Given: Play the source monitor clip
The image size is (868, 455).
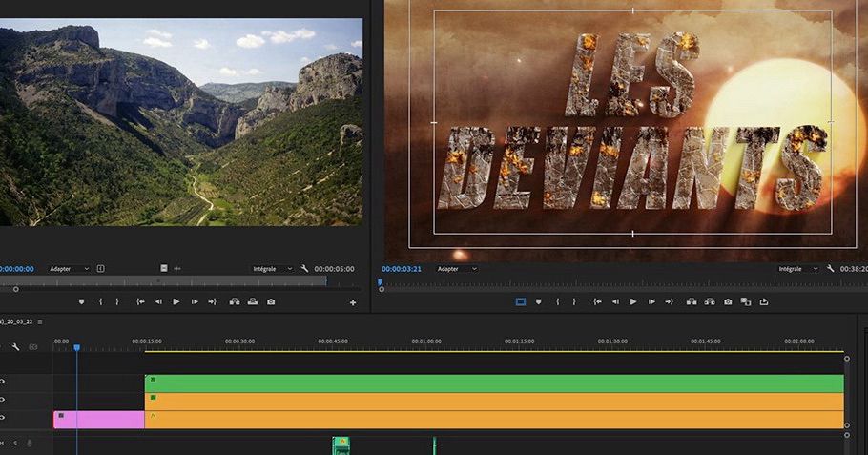Looking at the screenshot, I should 176,302.
